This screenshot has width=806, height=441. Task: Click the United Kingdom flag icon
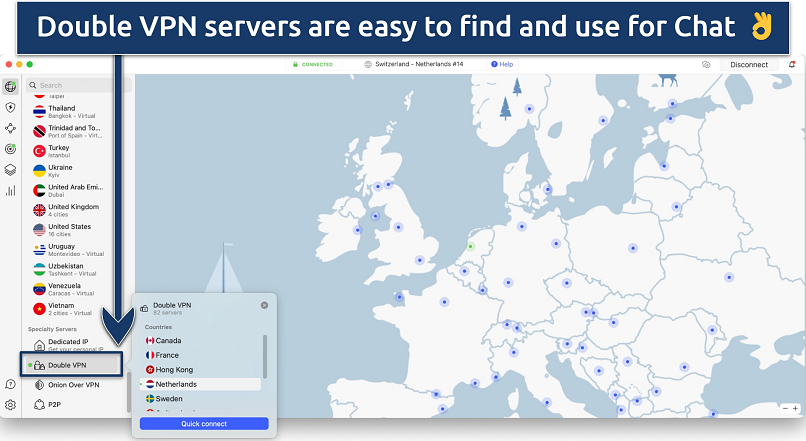pos(40,210)
